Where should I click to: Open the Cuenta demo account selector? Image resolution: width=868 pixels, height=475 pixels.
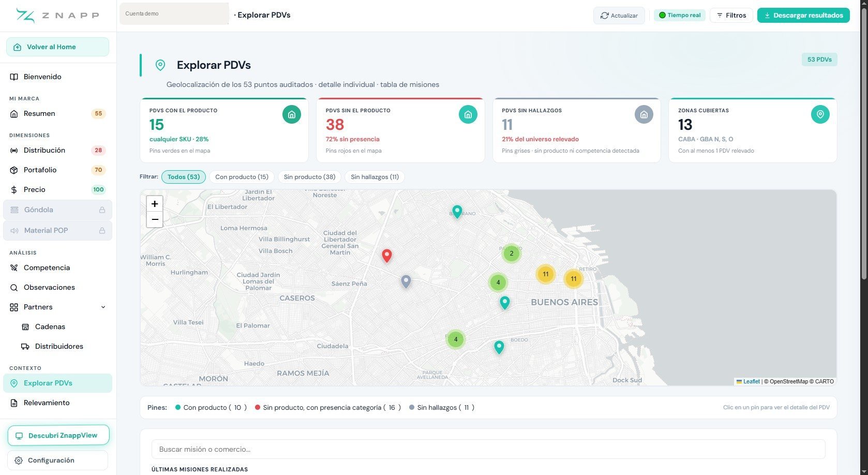(x=174, y=13)
